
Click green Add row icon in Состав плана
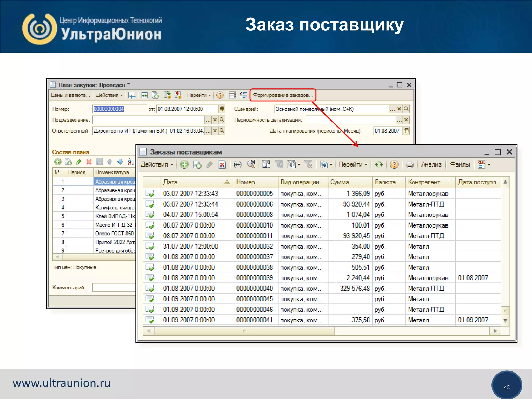click(58, 162)
